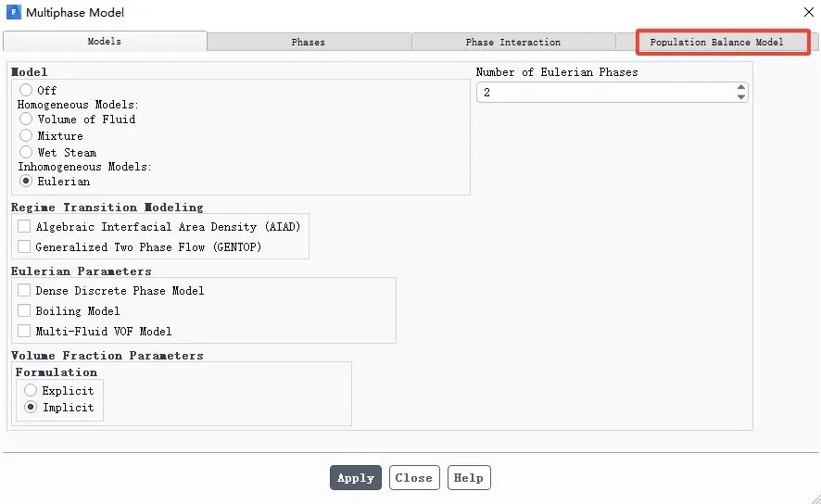Viewport: 821px width, 504px height.
Task: Tick Generalized Two Phase Flow (GENTOP)
Action: [24, 246]
